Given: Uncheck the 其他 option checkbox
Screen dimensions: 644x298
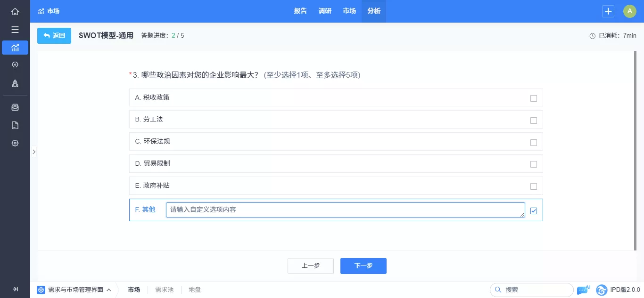Looking at the screenshot, I should 534,211.
